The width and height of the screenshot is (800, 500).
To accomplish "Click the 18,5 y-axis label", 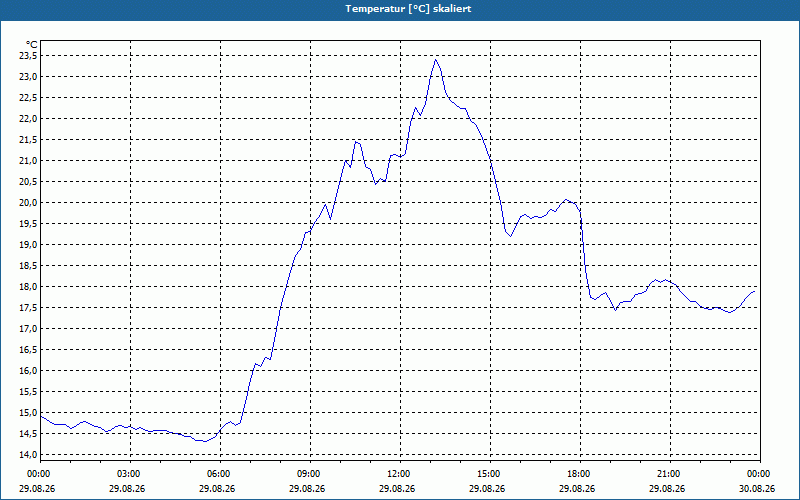I will (28, 265).
